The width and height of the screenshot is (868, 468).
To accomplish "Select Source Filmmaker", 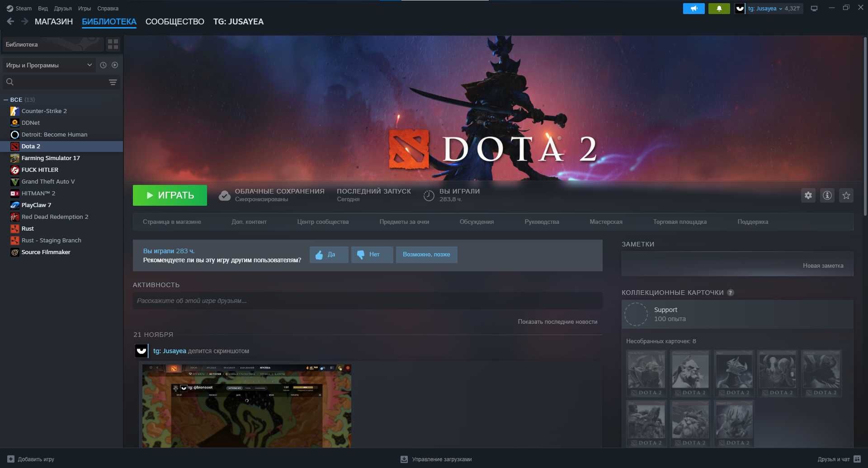I will [61, 252].
